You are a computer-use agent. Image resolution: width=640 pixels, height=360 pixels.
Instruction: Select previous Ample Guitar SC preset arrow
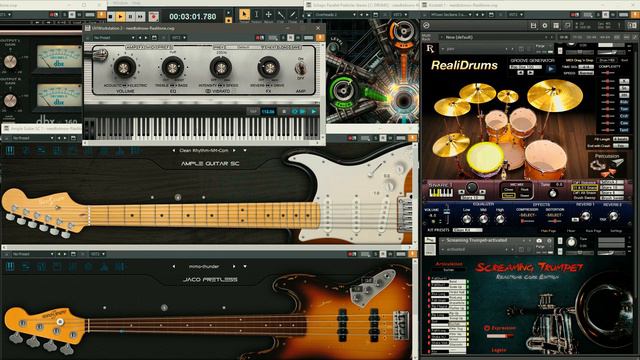point(174,151)
